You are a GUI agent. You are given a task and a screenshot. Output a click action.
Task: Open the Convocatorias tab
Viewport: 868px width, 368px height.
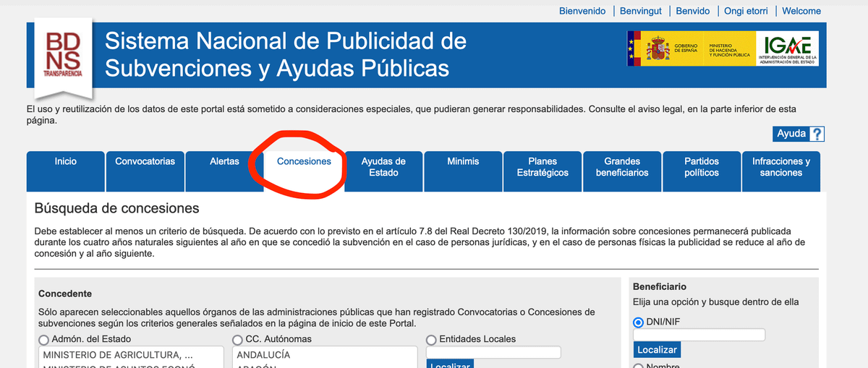[145, 162]
